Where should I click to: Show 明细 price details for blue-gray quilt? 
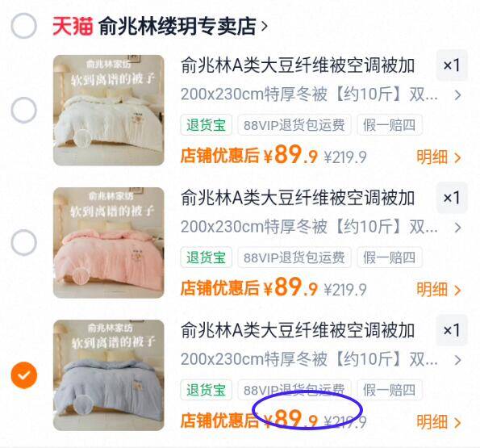(439, 422)
